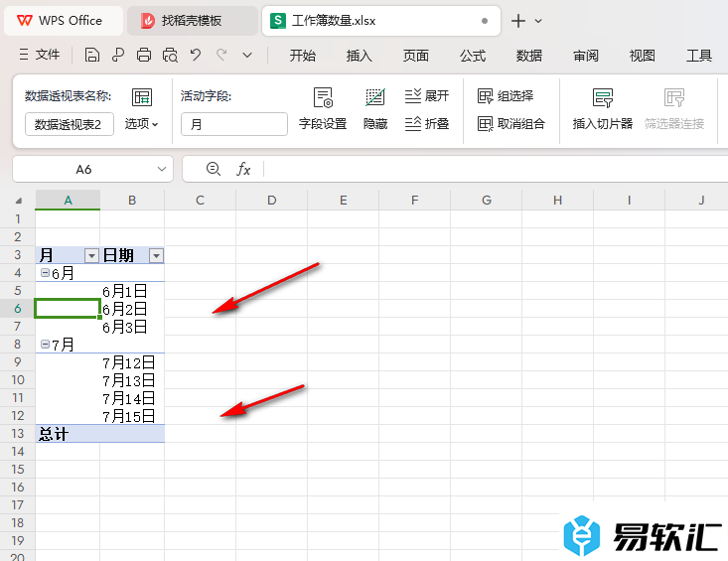This screenshot has width=728, height=561.
Task: Collapse the 6月 group
Action: point(45,273)
